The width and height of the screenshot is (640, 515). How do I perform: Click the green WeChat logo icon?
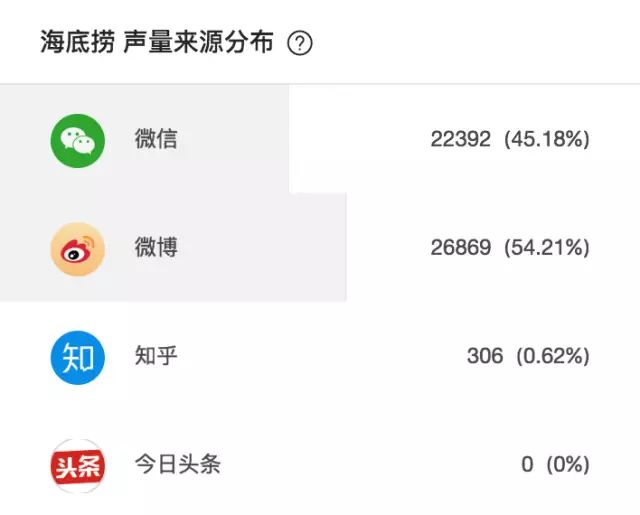pos(78,141)
